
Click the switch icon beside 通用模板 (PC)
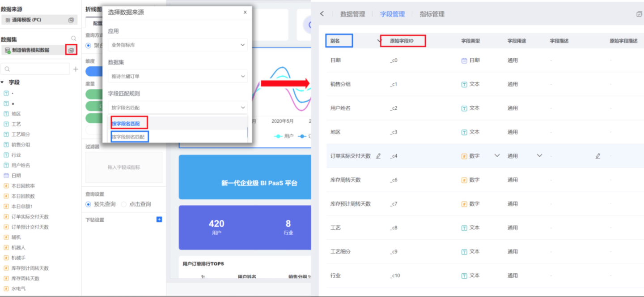pos(71,20)
